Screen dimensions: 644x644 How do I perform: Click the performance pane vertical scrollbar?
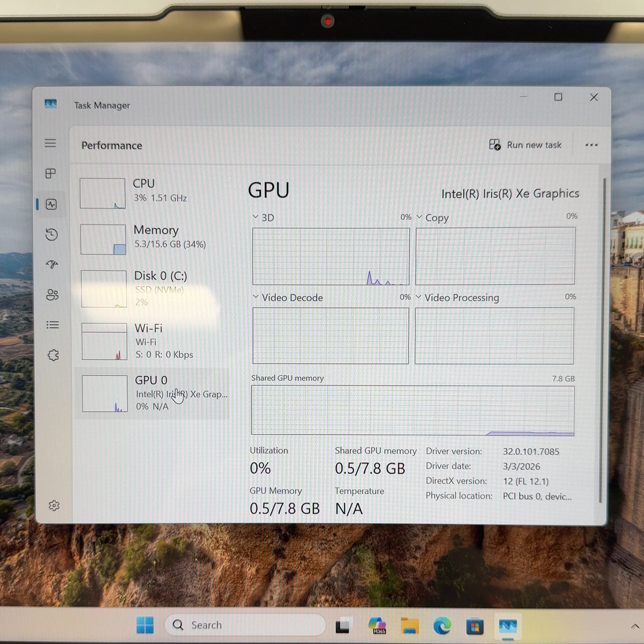[602, 341]
